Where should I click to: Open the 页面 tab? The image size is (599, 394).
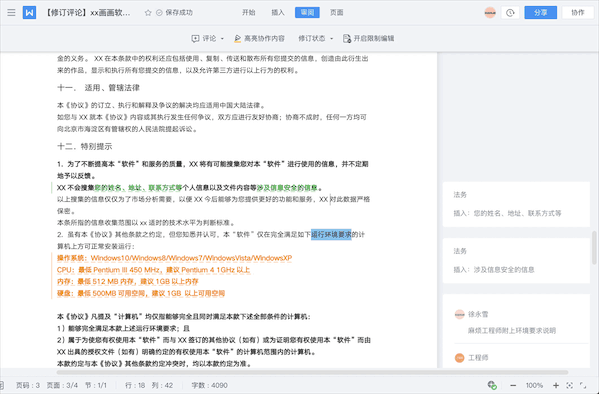(337, 13)
